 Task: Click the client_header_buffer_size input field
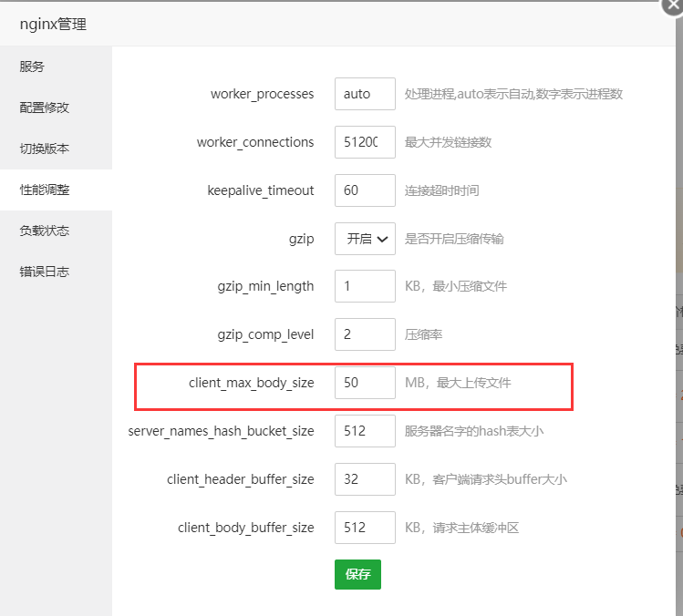[x=365, y=479]
